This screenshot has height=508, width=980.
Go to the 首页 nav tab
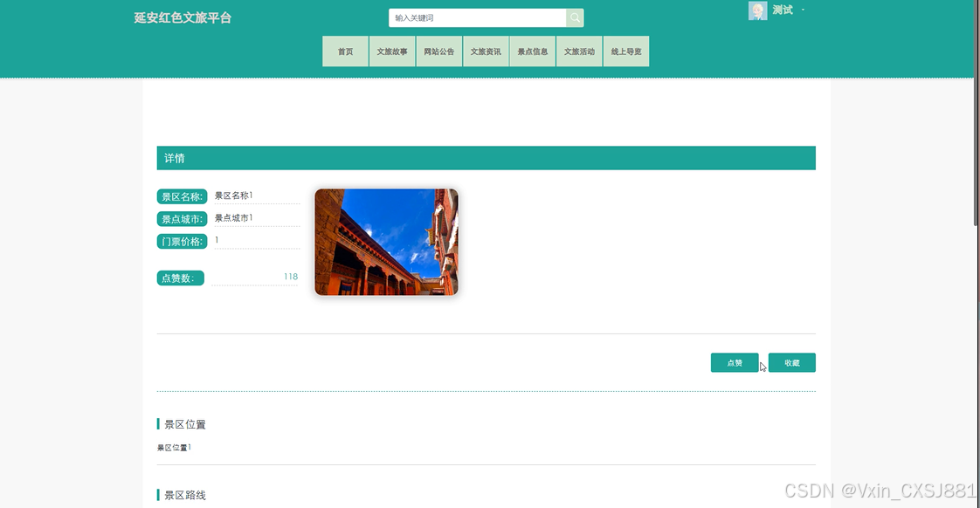(345, 51)
